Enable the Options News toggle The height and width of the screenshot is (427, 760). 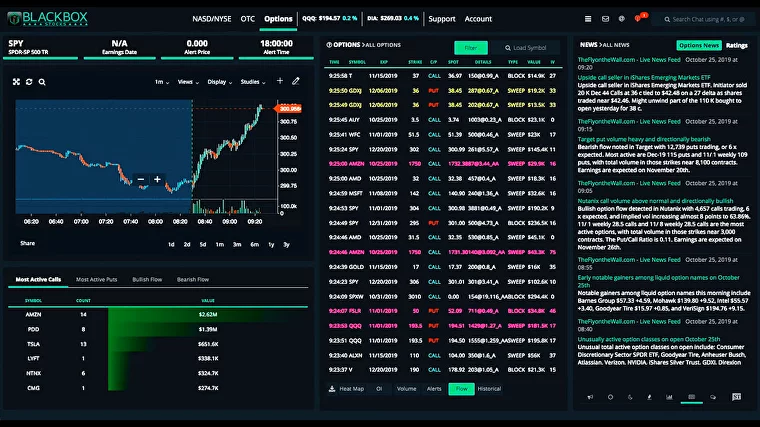[x=698, y=45]
